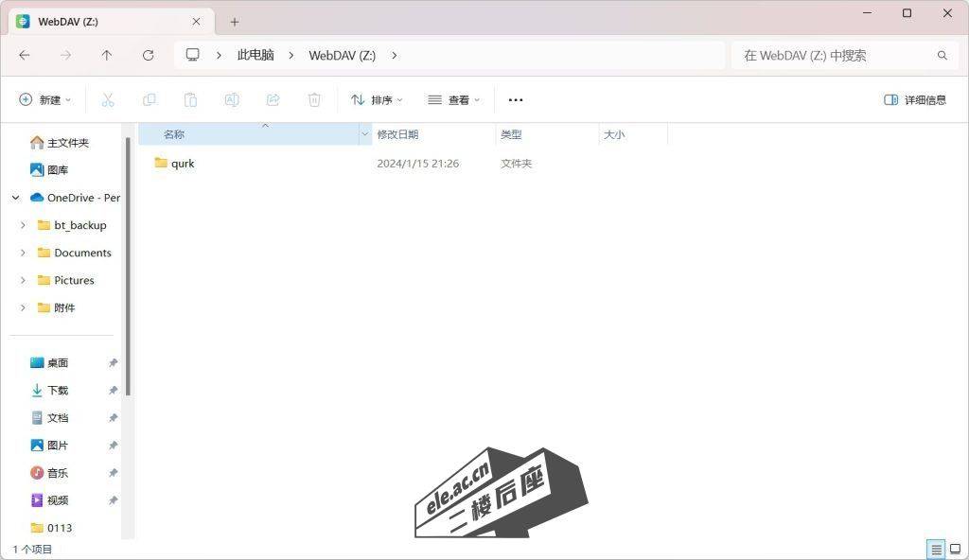Collapse the OneDrive tree node

point(16,198)
